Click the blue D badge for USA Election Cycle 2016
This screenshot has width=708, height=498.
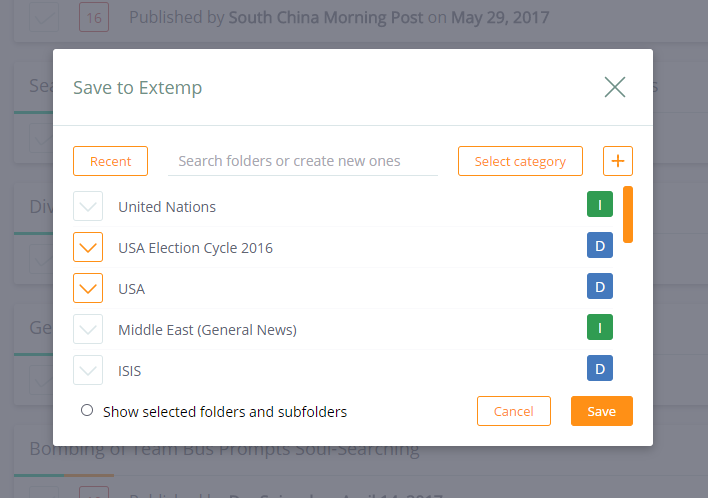click(x=600, y=245)
